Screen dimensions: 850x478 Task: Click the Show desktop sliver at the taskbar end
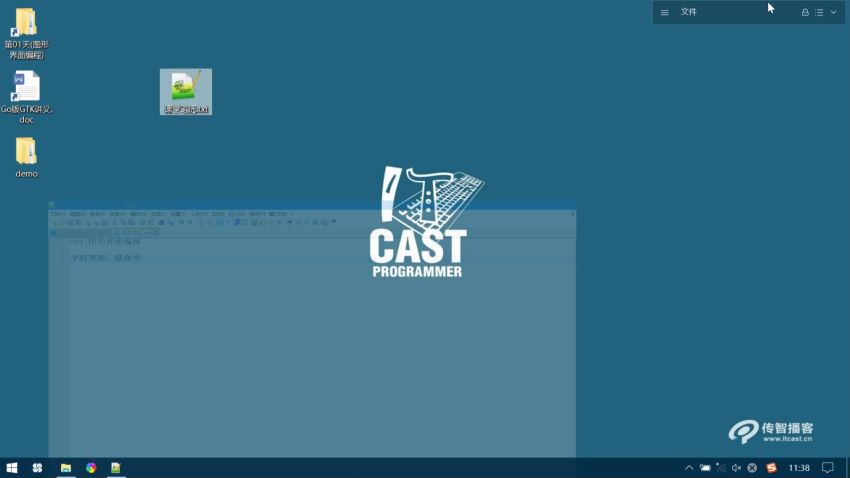point(848,468)
